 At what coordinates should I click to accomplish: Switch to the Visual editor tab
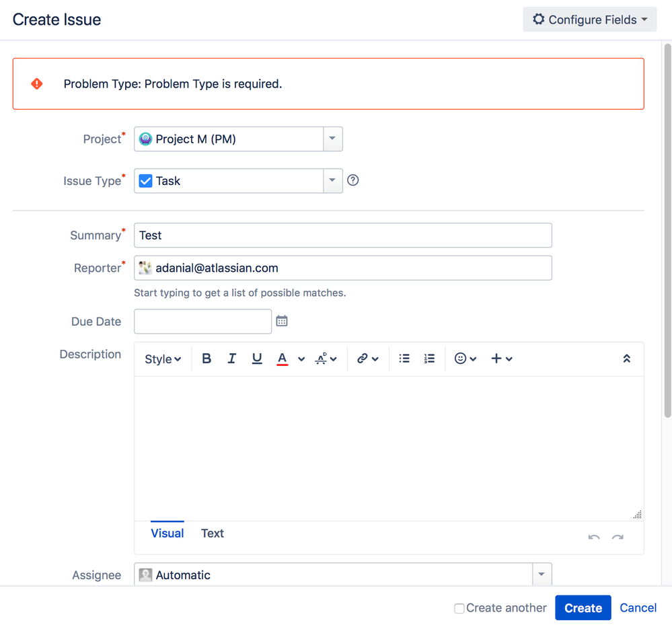[x=167, y=533]
